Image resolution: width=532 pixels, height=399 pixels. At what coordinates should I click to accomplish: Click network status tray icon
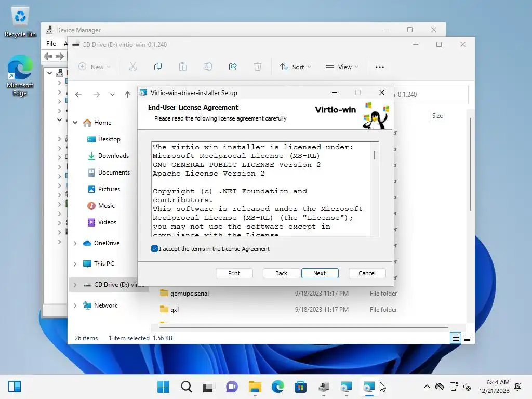point(454,387)
